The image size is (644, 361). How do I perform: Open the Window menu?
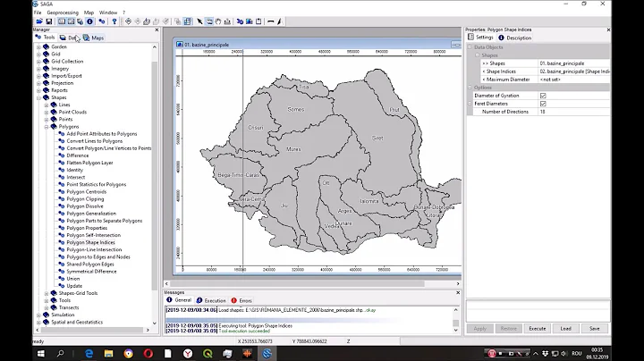(x=108, y=13)
